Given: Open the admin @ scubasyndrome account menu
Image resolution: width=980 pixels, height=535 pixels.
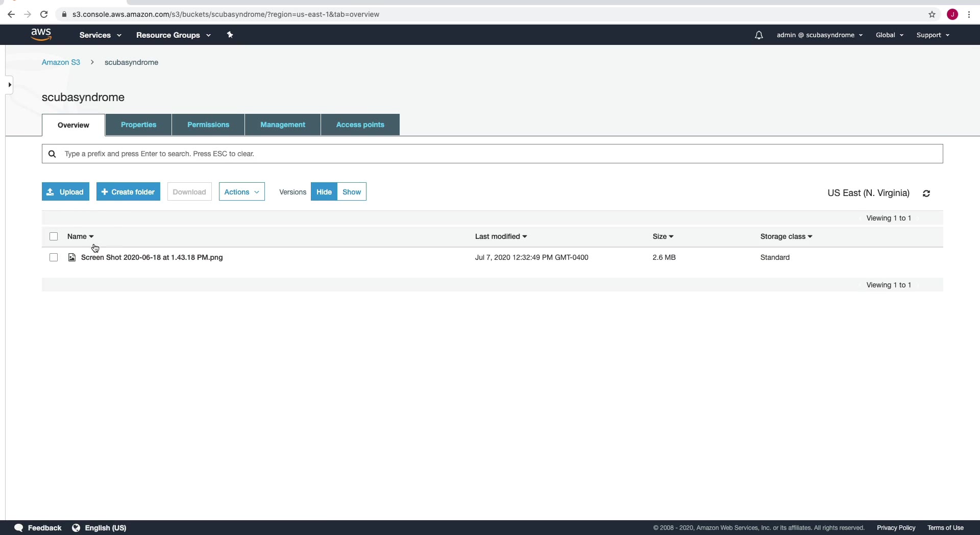Looking at the screenshot, I should (x=820, y=35).
